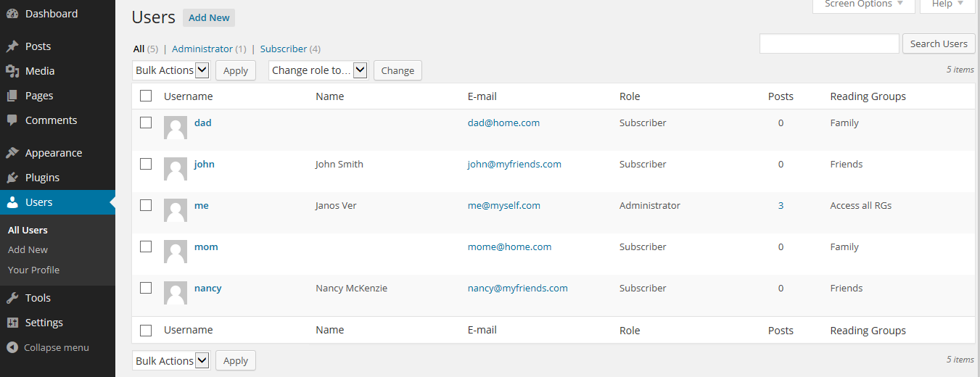Click the email nancy@myfriends.com
Image resolution: width=980 pixels, height=377 pixels.
click(518, 288)
